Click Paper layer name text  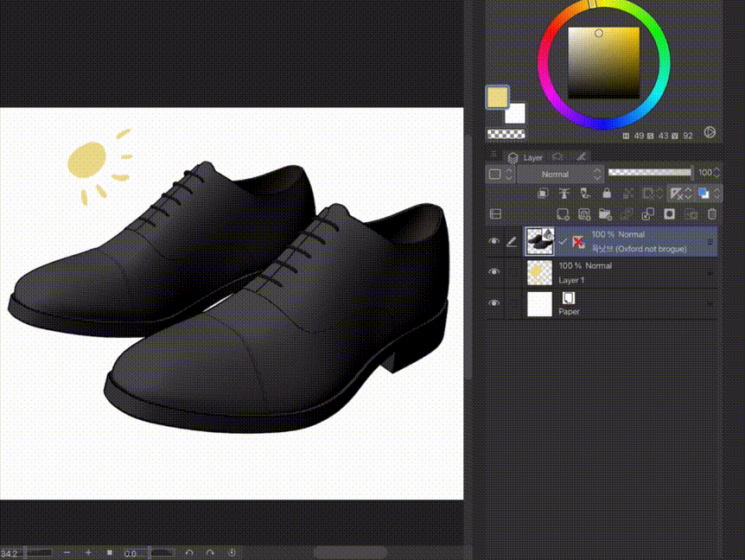pyautogui.click(x=569, y=312)
